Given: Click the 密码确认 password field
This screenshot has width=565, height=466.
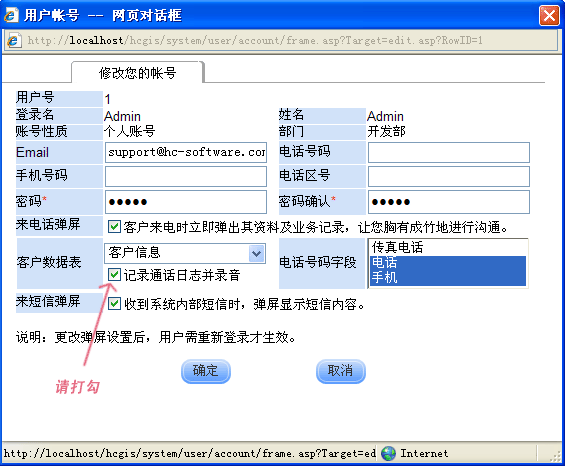Looking at the screenshot, I should (x=449, y=202).
